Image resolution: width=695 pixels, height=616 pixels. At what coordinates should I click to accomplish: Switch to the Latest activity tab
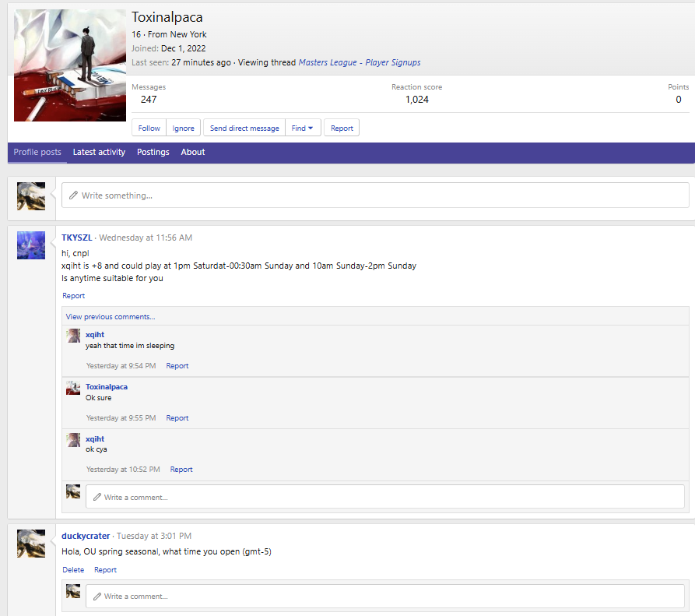(x=99, y=153)
